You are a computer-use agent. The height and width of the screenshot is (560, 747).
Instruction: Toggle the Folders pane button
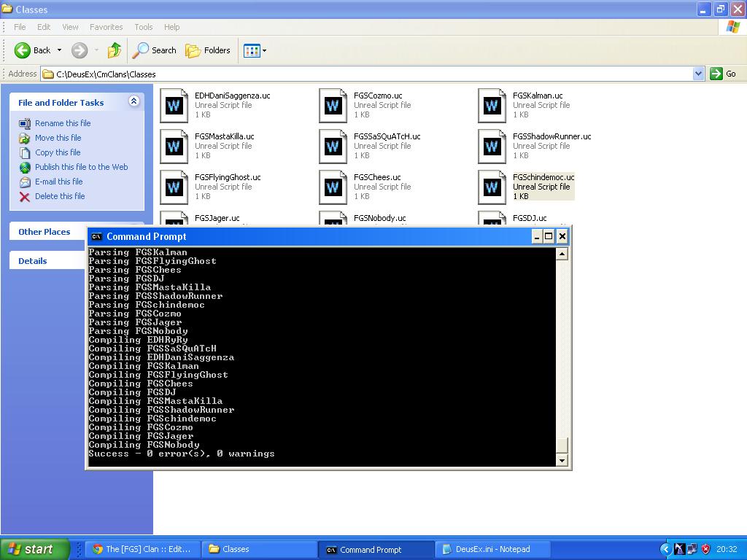208,50
